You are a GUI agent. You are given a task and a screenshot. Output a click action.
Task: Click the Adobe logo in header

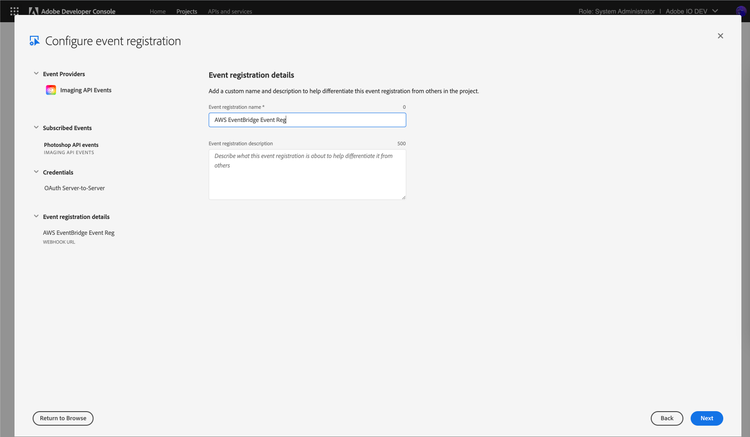33,11
